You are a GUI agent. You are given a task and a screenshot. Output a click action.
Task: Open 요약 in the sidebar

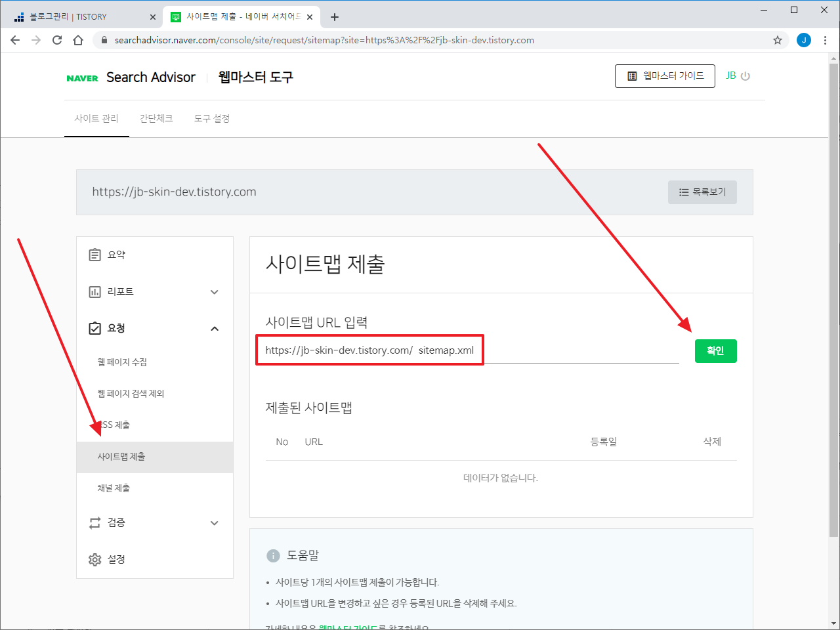pos(155,255)
